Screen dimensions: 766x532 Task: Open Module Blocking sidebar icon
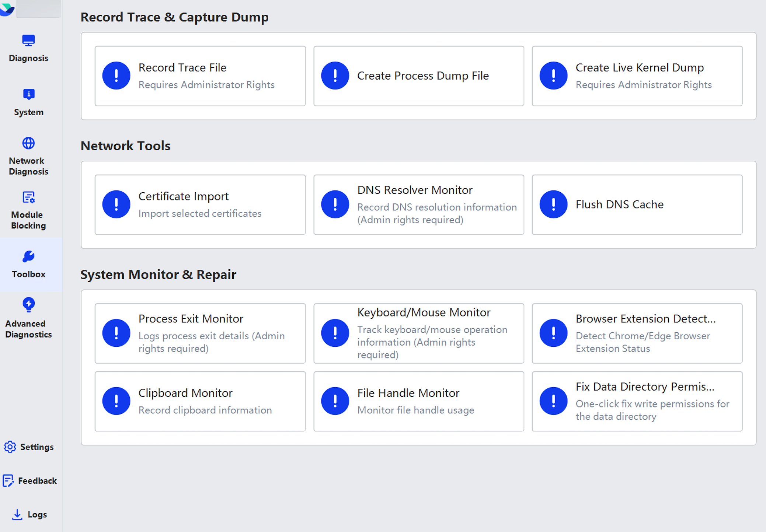(28, 197)
